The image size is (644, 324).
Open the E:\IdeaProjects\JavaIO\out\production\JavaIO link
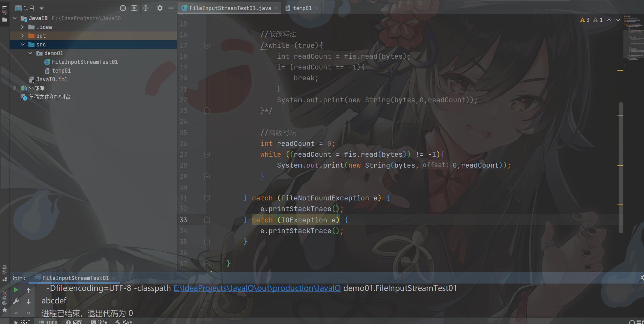point(257,288)
